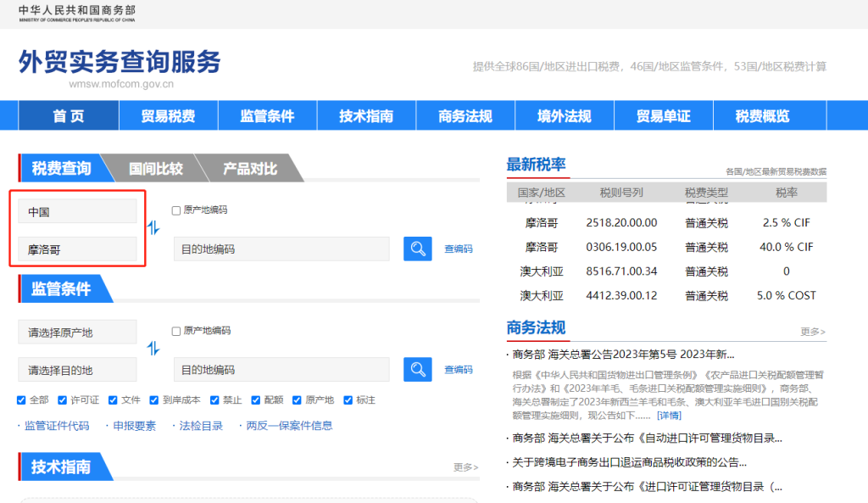Uncheck the 许可证 checkbox
868x503 pixels.
click(63, 400)
